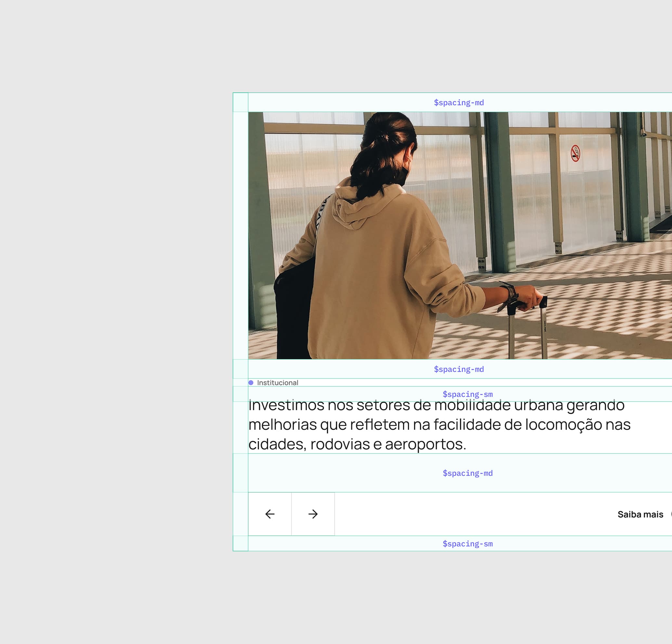Screen dimensions: 672x644
Task: Click the no-smoking sign in the photo
Action: pyautogui.click(x=575, y=154)
